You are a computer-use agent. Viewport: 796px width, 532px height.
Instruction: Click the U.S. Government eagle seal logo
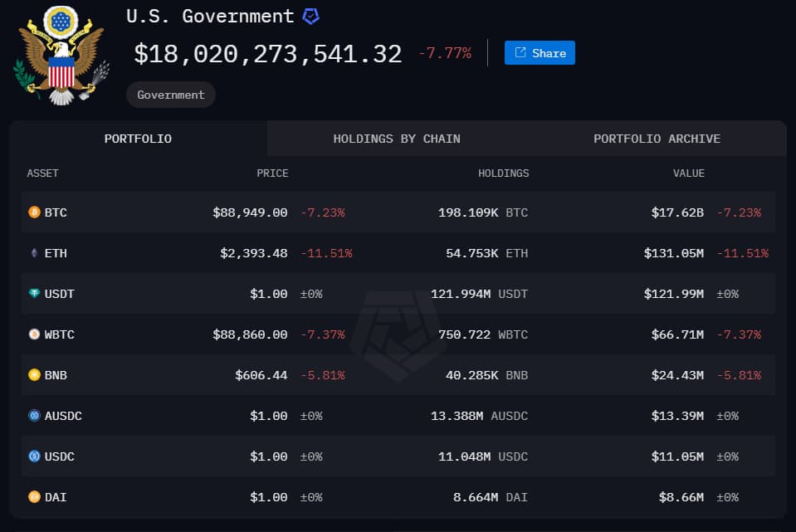(x=61, y=55)
